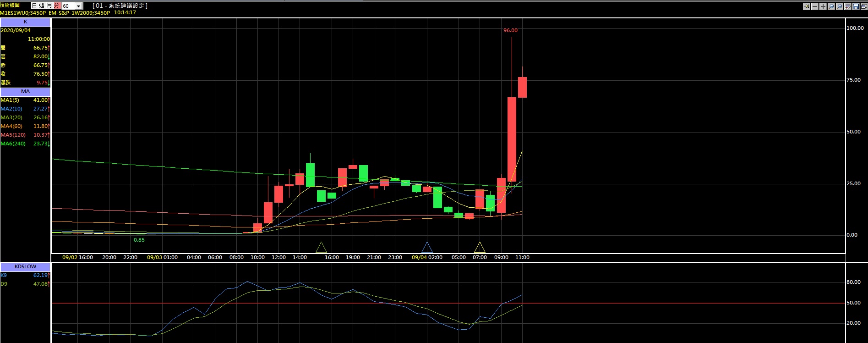Click the 收 close price 76.50 row
The width and height of the screenshot is (868, 343).
pyautogui.click(x=25, y=74)
